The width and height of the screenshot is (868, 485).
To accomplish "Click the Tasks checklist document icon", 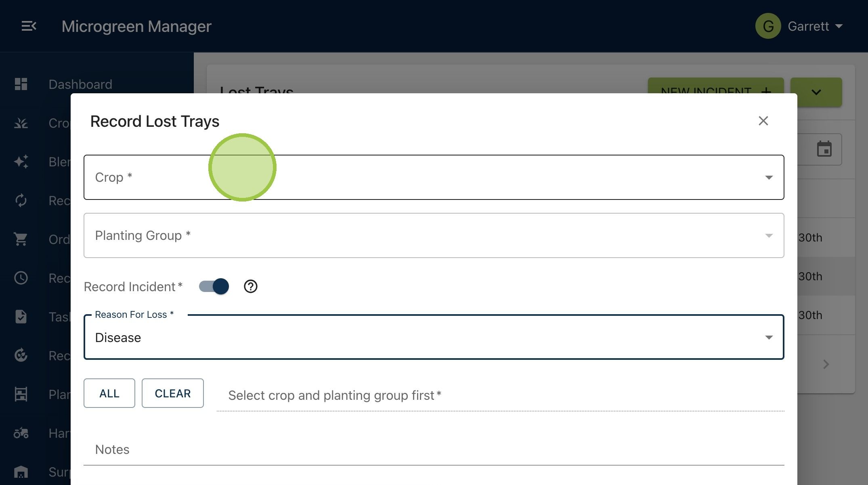I will (21, 317).
